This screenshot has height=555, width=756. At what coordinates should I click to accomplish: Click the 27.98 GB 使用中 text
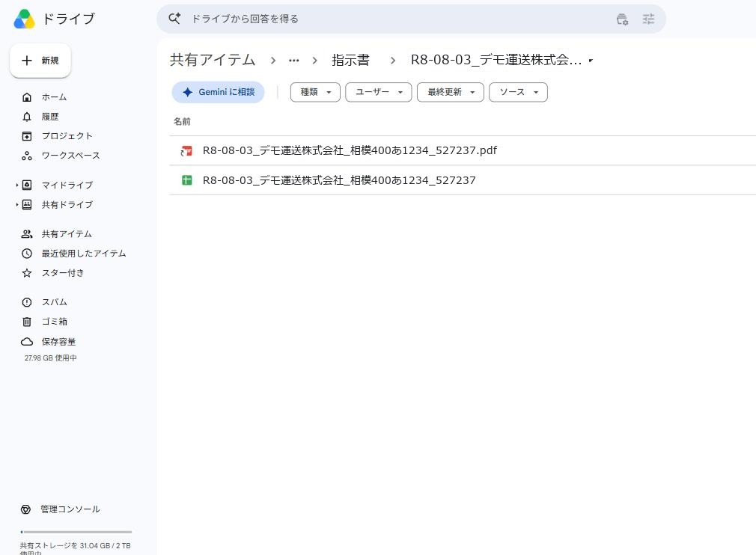tap(51, 358)
